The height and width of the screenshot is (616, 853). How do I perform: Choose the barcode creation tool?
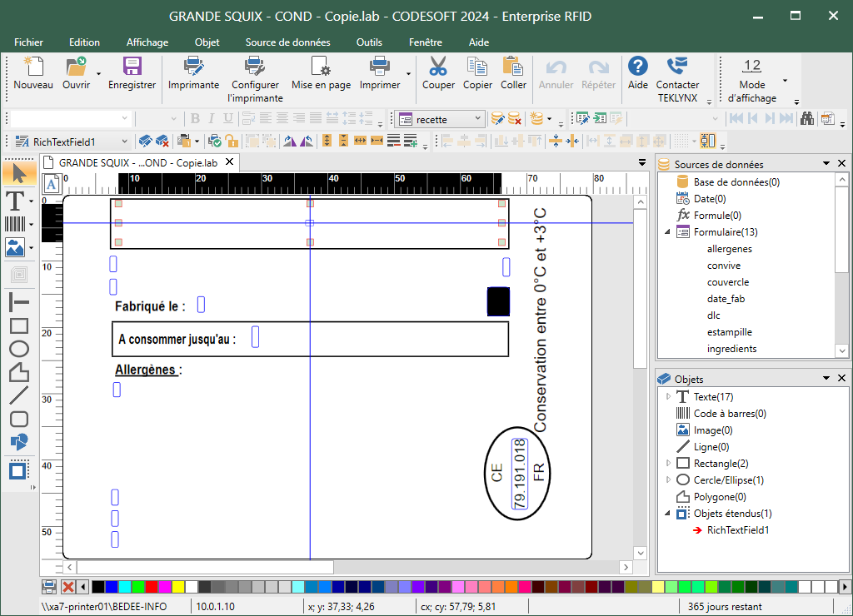[x=14, y=224]
